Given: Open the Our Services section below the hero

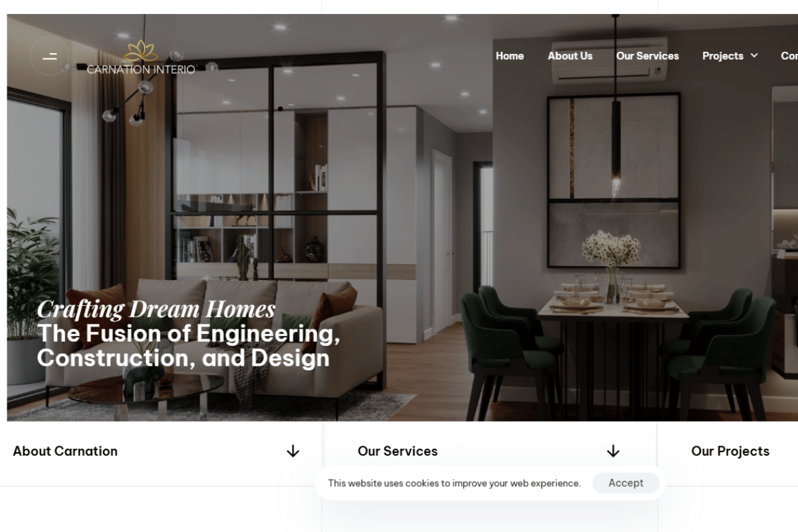Looking at the screenshot, I should point(398,451).
